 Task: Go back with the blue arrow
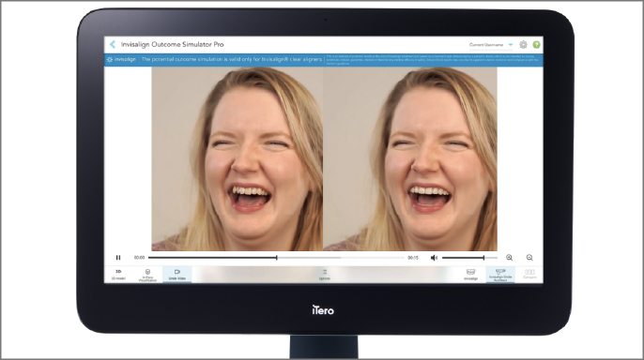[x=113, y=44]
